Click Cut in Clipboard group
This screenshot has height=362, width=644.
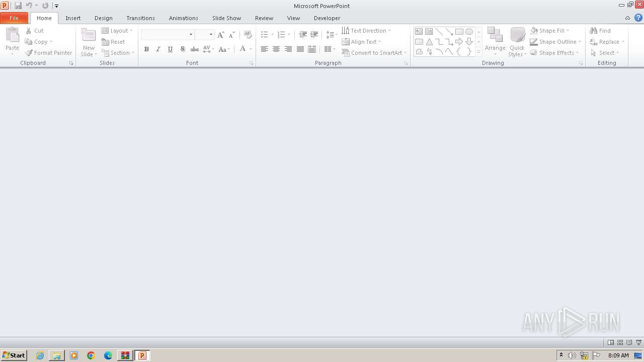35,31
